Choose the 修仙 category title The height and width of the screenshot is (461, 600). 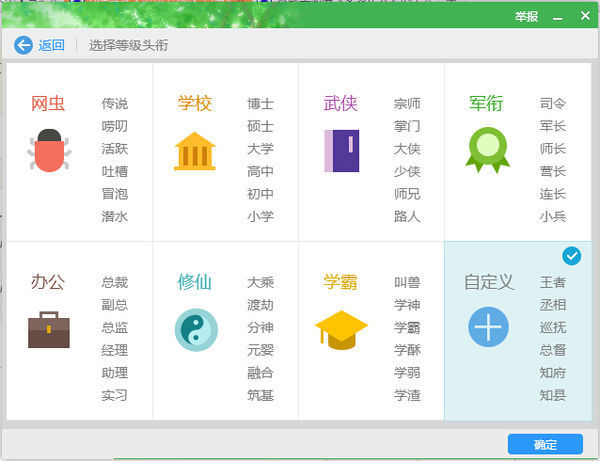click(x=194, y=282)
